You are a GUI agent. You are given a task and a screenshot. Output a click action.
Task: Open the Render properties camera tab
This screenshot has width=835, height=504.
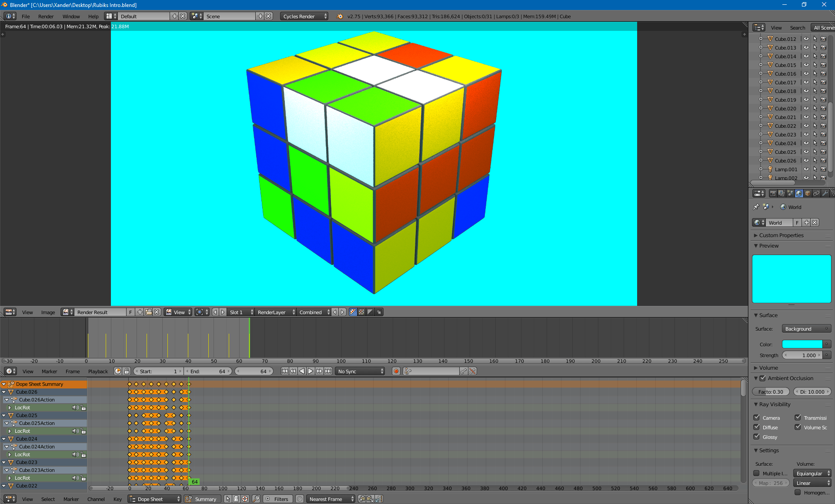773,194
